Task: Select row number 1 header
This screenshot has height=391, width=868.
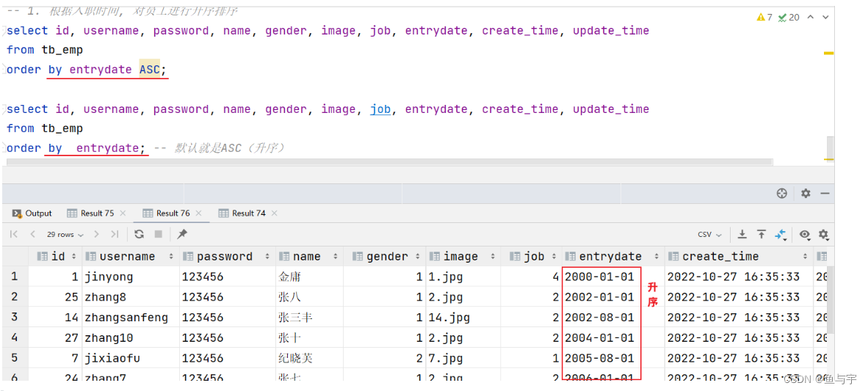Action: click(x=15, y=277)
